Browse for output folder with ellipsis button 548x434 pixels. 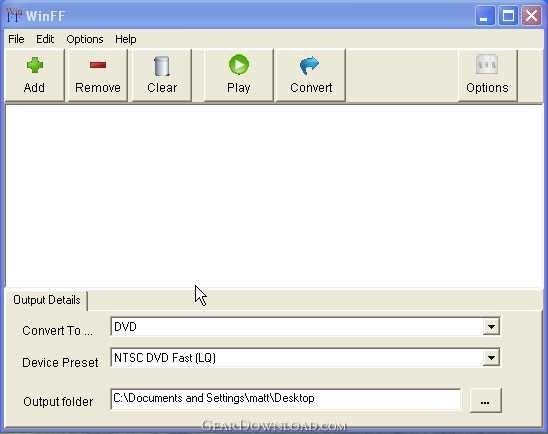pyautogui.click(x=485, y=401)
